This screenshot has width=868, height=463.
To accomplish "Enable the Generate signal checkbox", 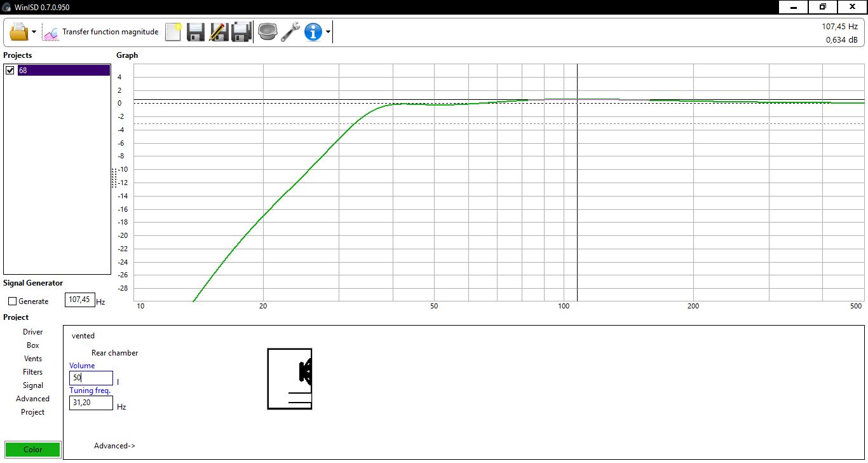I will [x=12, y=301].
